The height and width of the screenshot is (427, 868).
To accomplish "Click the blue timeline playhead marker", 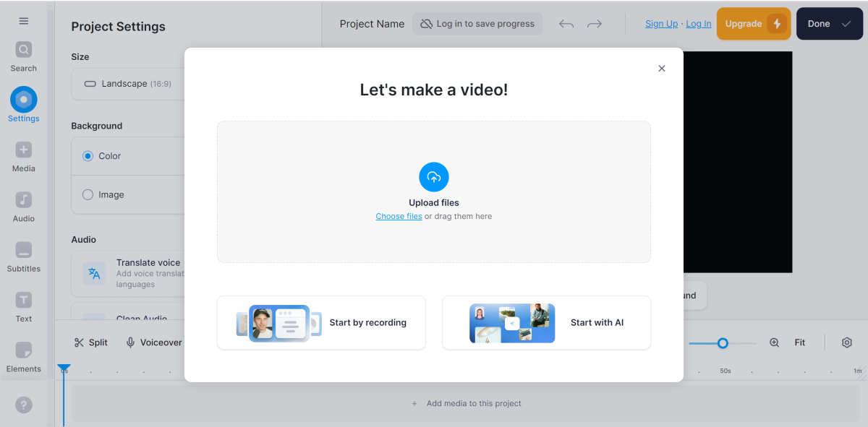I will [x=64, y=368].
